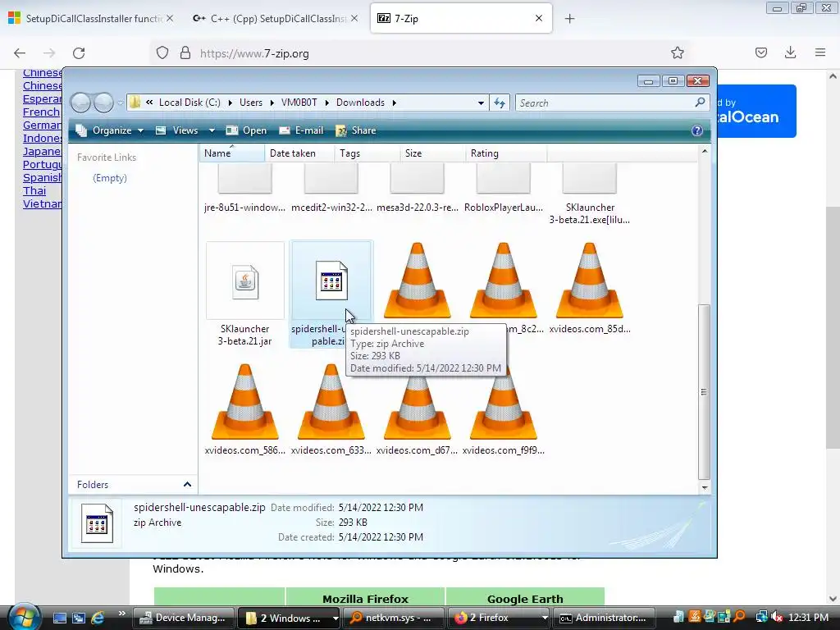Select the RobloxPlayerLauncher file
Screen dimensions: 840x630
pyautogui.click(x=503, y=178)
